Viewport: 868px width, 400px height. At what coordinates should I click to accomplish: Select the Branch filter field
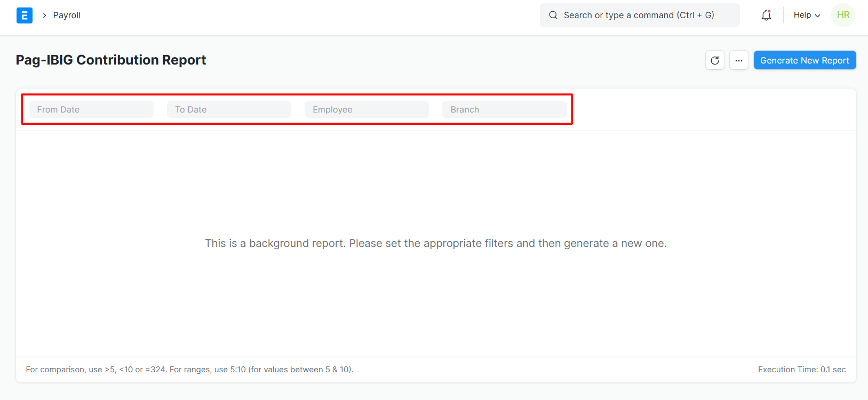504,109
